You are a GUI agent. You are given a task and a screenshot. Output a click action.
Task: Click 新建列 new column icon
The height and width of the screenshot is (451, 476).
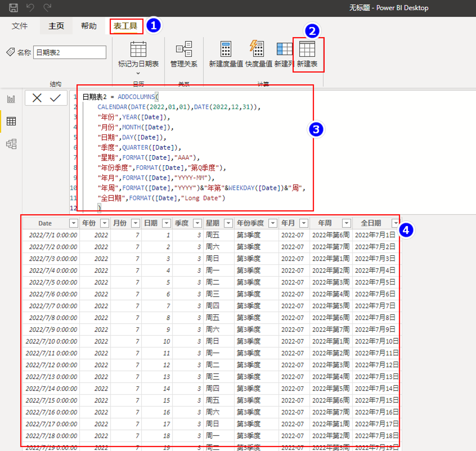[284, 49]
